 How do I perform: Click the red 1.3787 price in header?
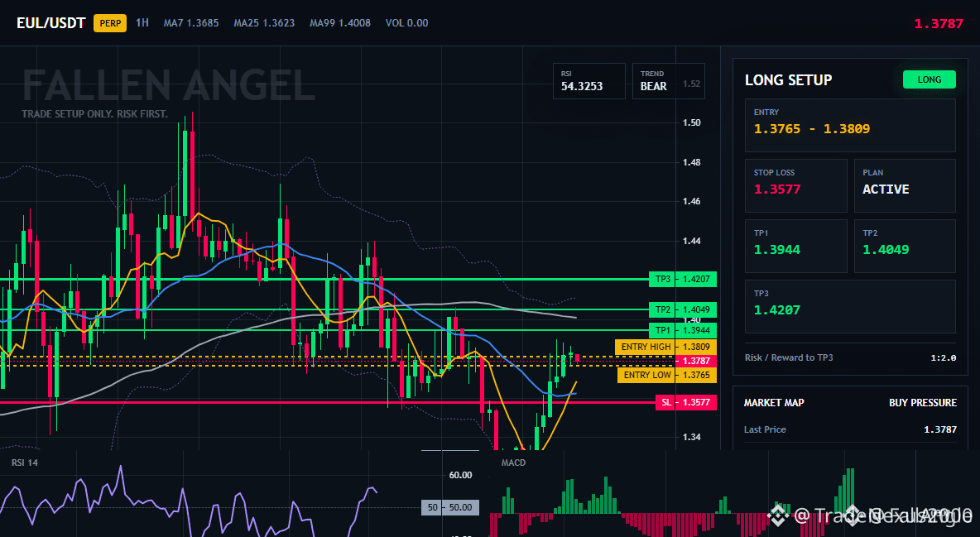[939, 24]
